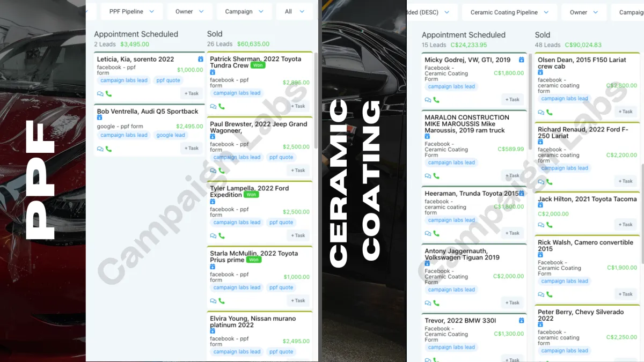The width and height of the screenshot is (644, 362).
Task: Click + Task on Bob Ventrella card
Action: tap(192, 148)
